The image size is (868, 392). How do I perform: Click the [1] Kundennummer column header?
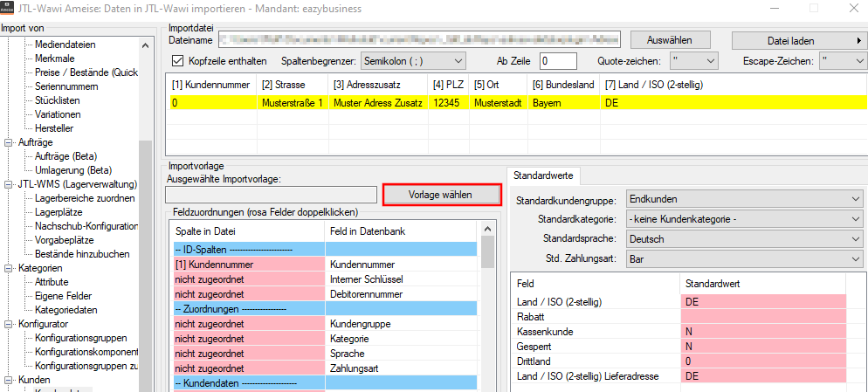click(x=210, y=86)
